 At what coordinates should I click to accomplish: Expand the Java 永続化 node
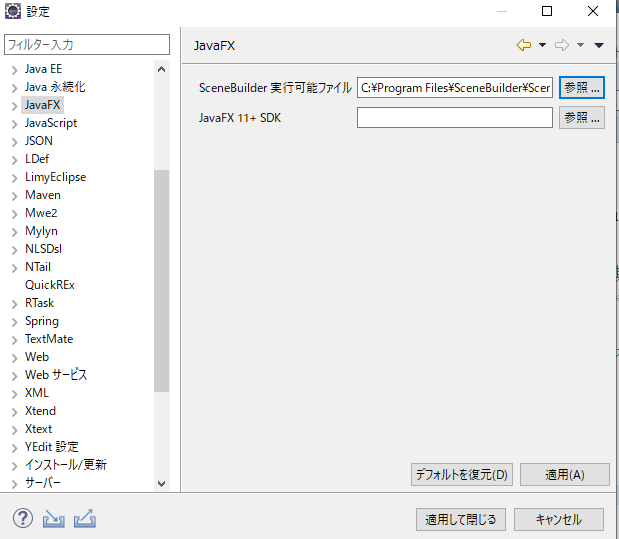tap(15, 88)
